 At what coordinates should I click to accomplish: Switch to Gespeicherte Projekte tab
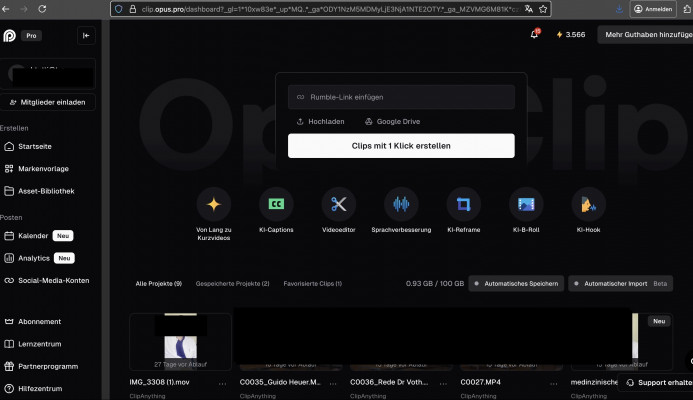click(x=232, y=284)
